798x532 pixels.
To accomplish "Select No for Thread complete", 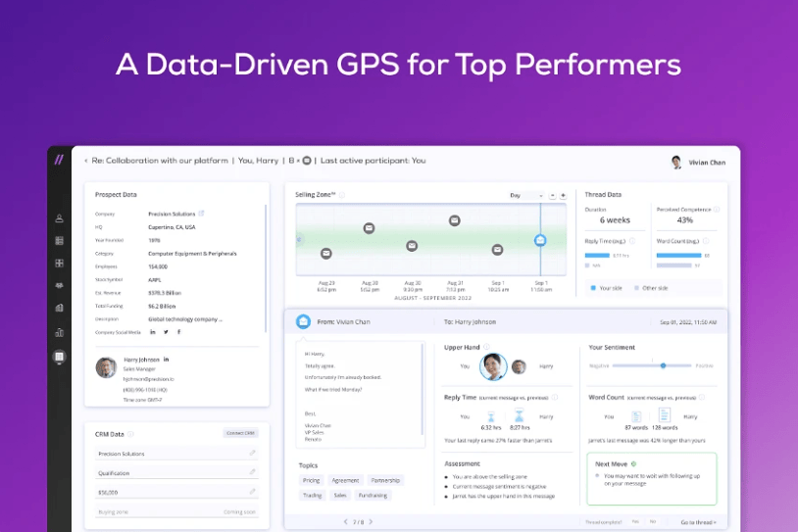I will 653,521.
